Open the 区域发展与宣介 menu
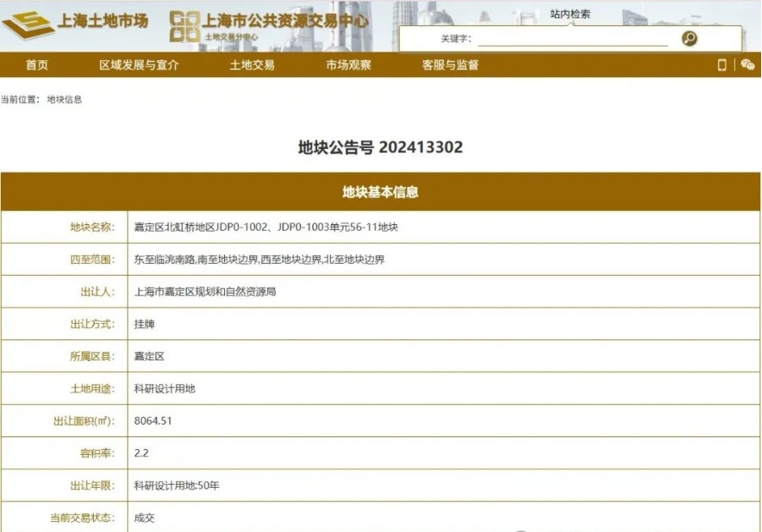The image size is (762, 532). click(139, 65)
